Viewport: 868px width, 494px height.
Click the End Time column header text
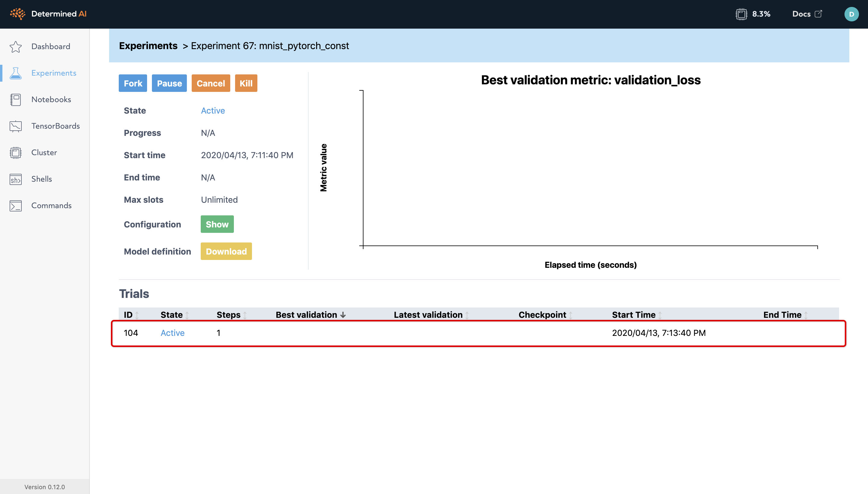click(782, 315)
